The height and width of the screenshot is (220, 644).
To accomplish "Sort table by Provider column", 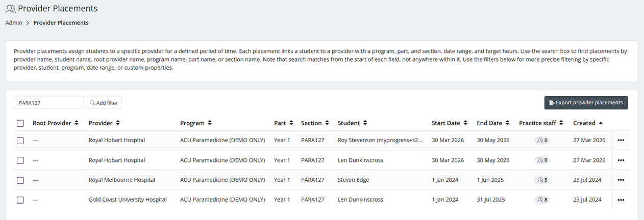I will (104, 123).
